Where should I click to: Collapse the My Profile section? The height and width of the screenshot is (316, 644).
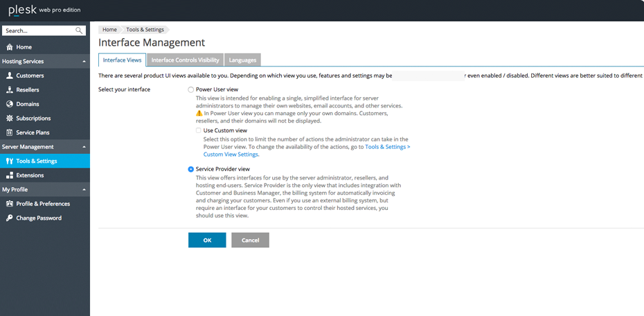coord(84,190)
